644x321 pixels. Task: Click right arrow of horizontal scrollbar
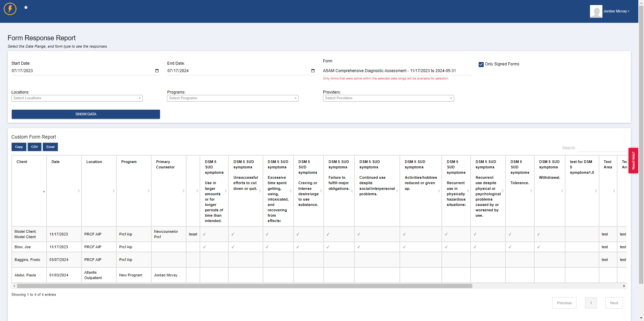624,286
